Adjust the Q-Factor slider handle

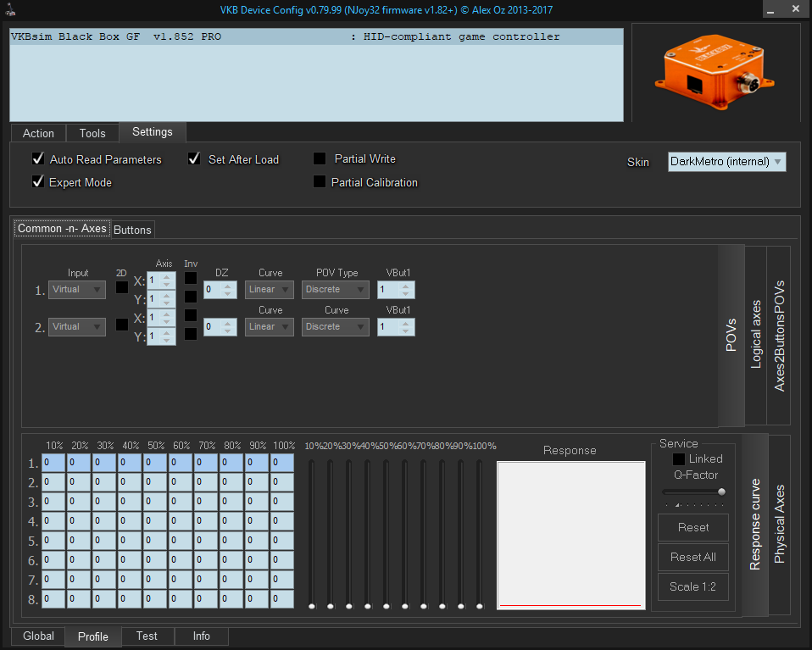tap(721, 492)
